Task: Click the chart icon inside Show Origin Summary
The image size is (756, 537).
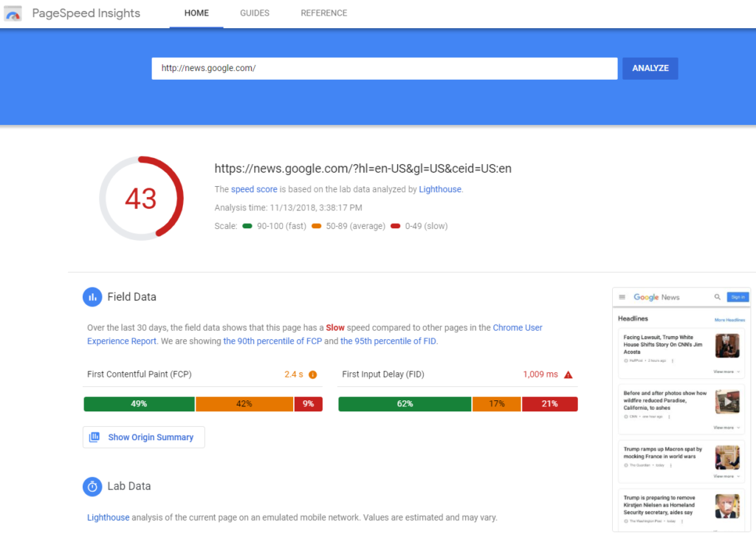Action: tap(94, 437)
